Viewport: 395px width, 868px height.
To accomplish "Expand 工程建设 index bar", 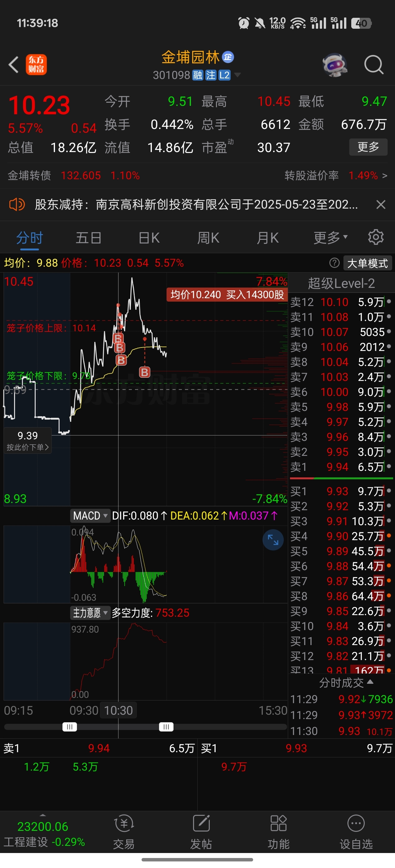I will click(44, 833).
